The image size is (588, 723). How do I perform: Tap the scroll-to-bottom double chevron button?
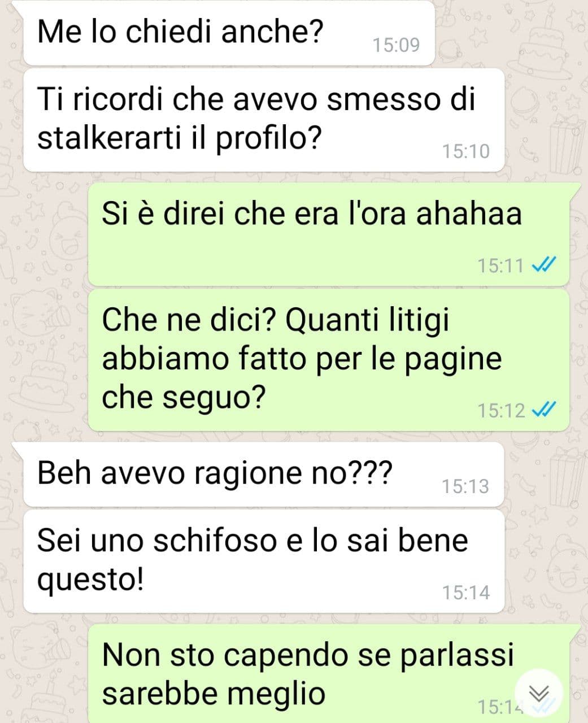click(539, 693)
